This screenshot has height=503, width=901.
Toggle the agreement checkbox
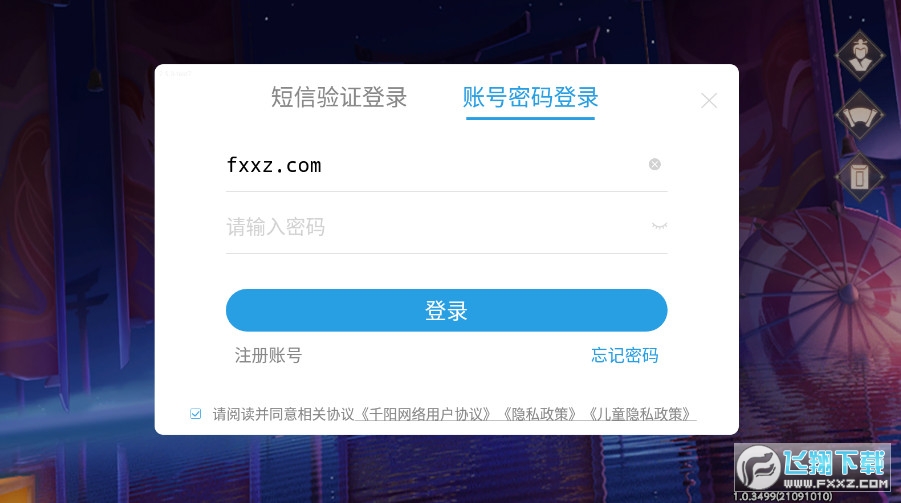[x=195, y=414]
